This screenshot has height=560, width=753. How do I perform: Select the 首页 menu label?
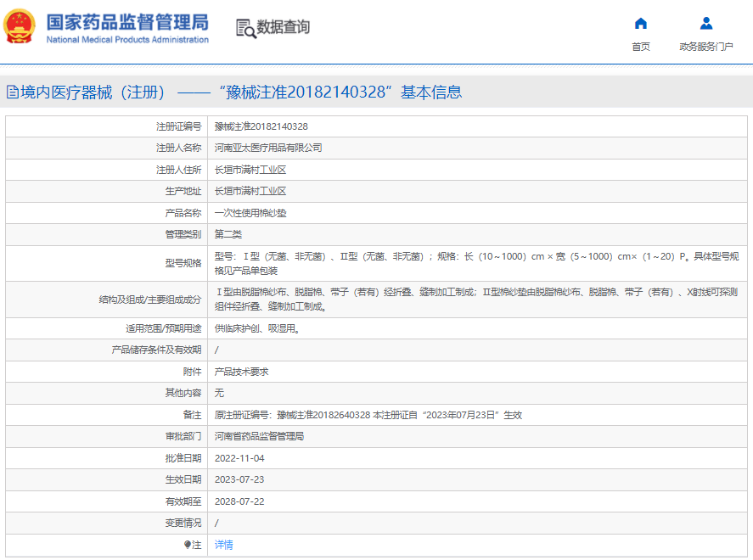(x=641, y=47)
